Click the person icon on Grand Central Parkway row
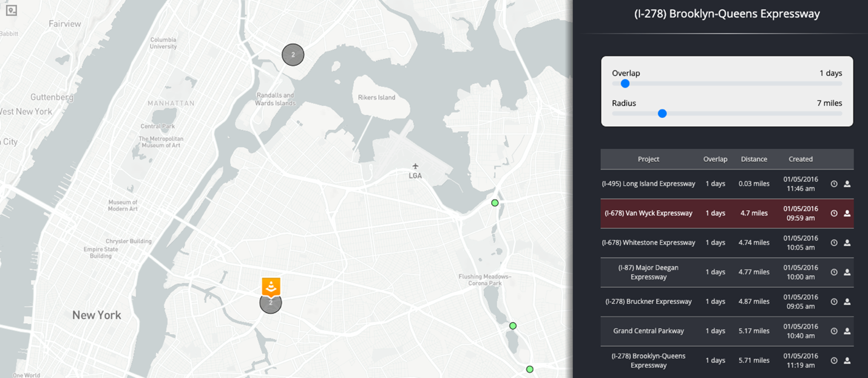Viewport: 868px width, 378px height. (x=847, y=331)
